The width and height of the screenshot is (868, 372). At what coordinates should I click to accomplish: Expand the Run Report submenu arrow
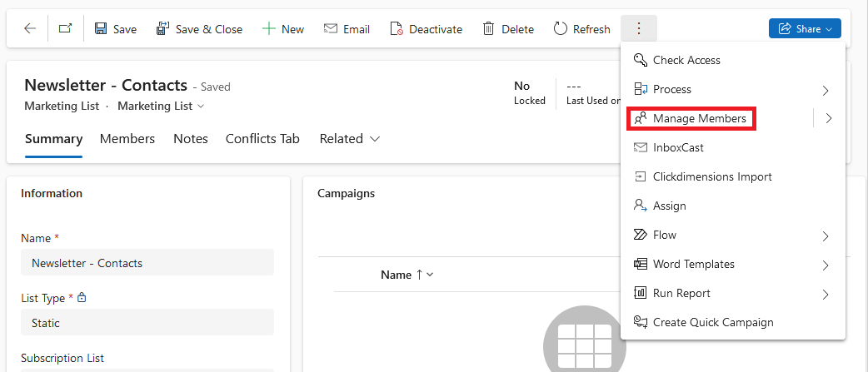point(826,294)
